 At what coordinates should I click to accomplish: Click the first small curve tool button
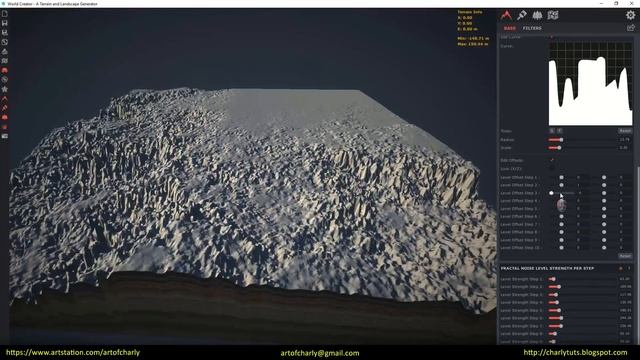[x=551, y=131]
